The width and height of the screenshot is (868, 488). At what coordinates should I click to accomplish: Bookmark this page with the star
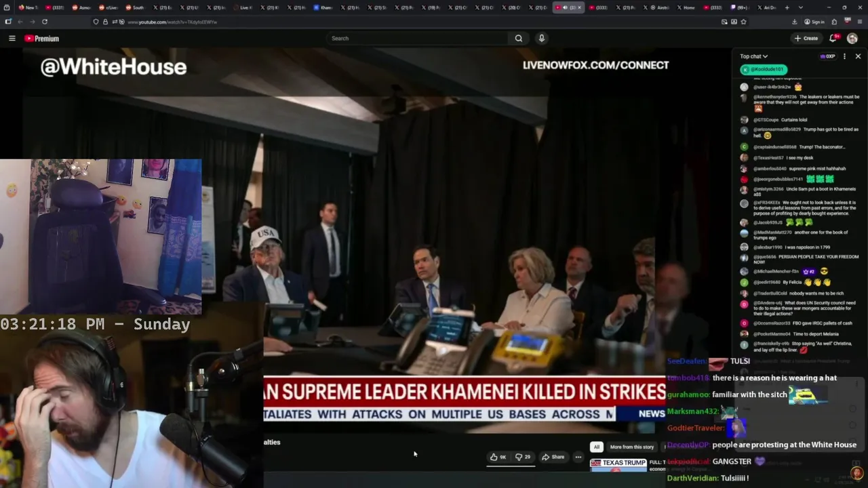743,22
